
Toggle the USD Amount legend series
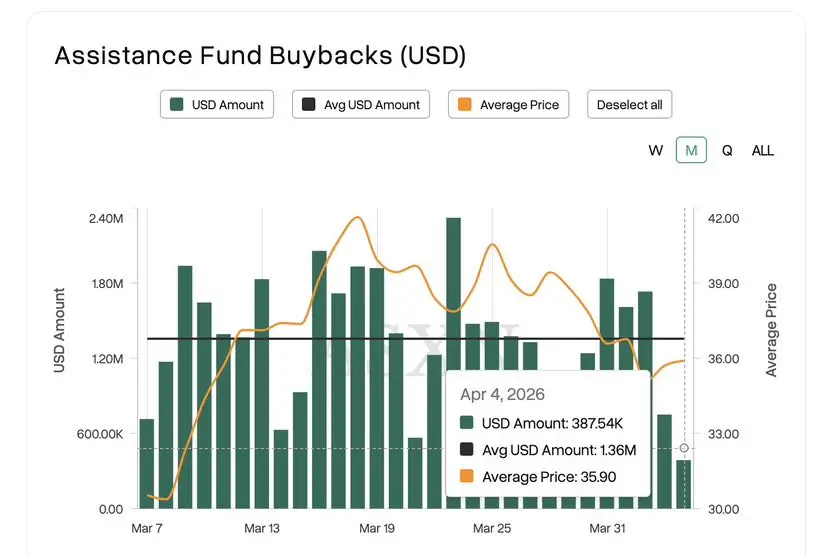217,105
